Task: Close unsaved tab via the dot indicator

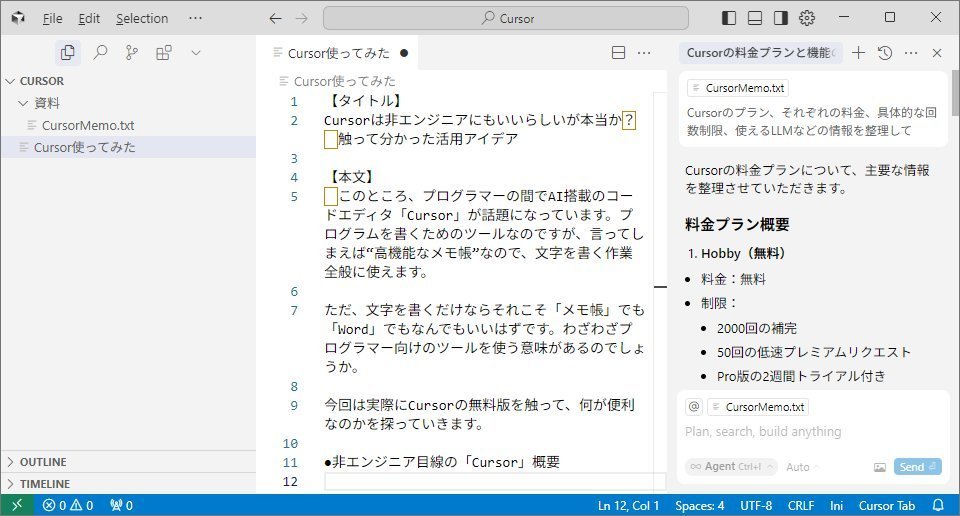Action: [404, 53]
